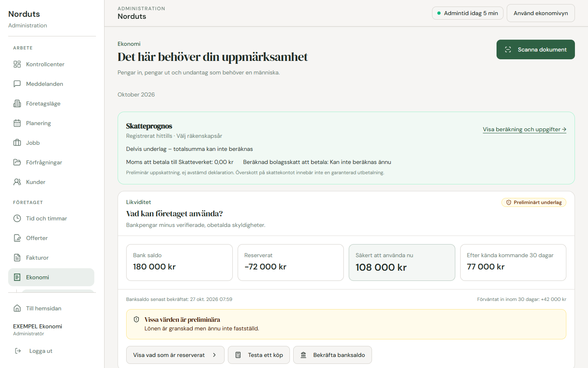The height and width of the screenshot is (368, 588).
Task: Click the Reserverat −72 000 kr card
Action: 291,263
